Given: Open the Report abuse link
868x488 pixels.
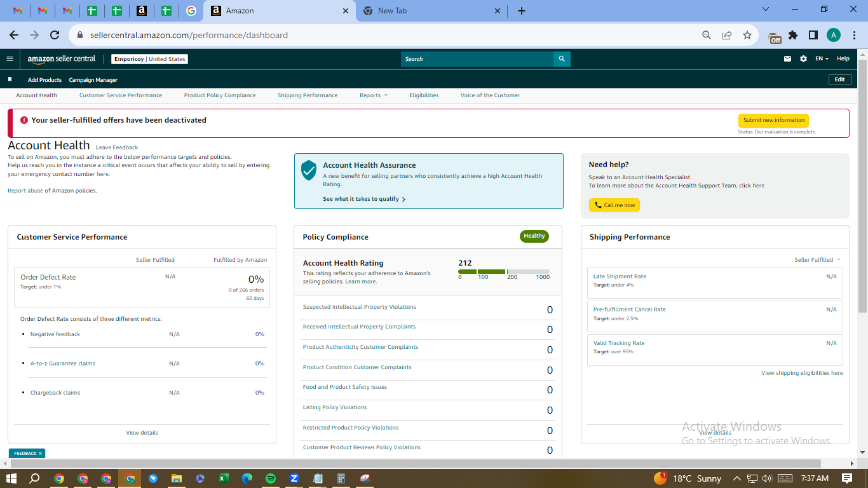Looking at the screenshot, I should click(x=25, y=191).
